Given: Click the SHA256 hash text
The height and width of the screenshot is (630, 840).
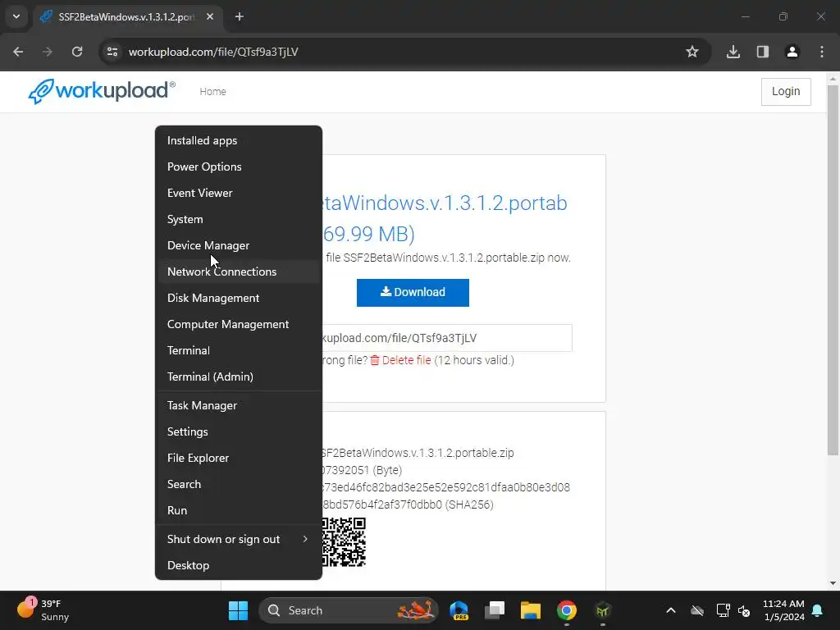Looking at the screenshot, I should 446,496.
